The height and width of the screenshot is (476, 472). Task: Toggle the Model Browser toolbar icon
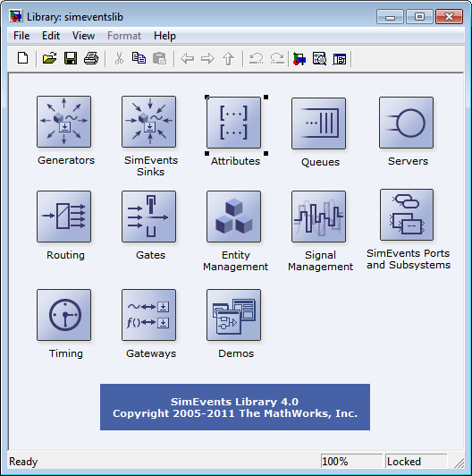[x=340, y=58]
